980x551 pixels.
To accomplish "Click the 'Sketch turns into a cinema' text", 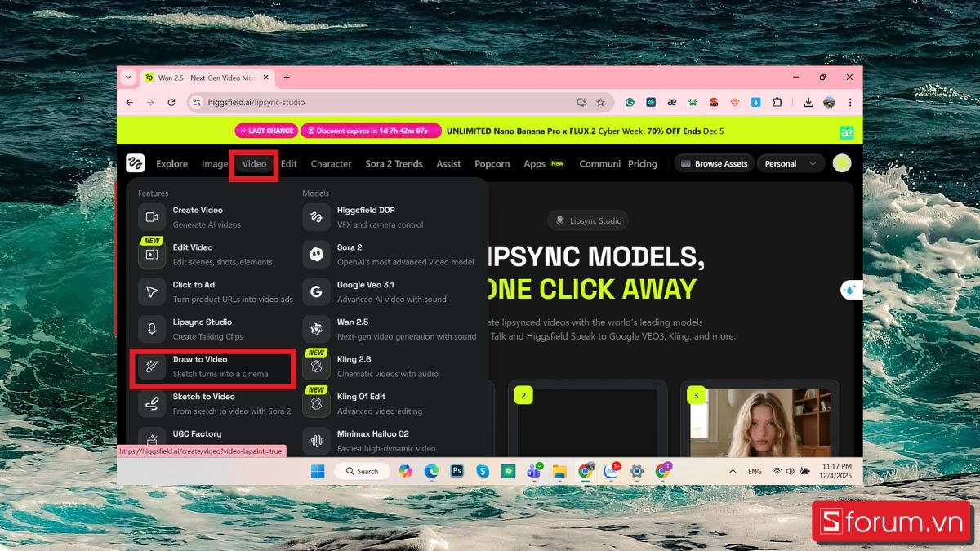I will tap(220, 374).
